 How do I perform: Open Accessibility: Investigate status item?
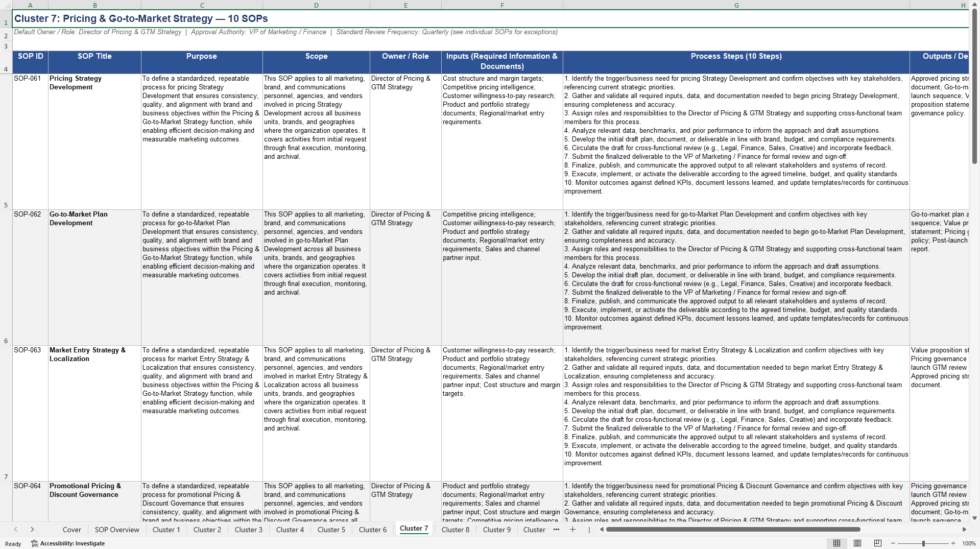(x=68, y=543)
